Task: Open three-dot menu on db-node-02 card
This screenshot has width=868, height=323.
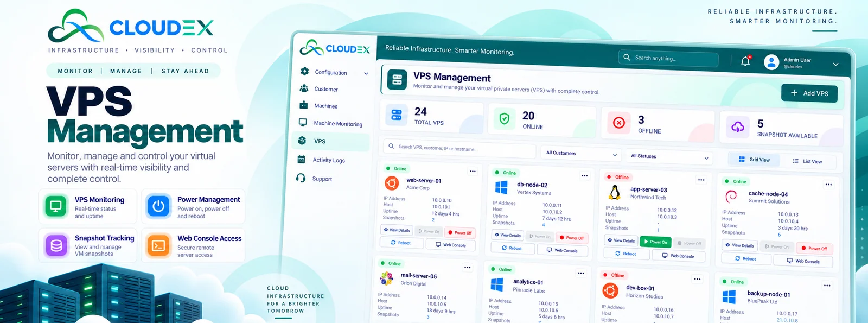Action: (x=584, y=176)
